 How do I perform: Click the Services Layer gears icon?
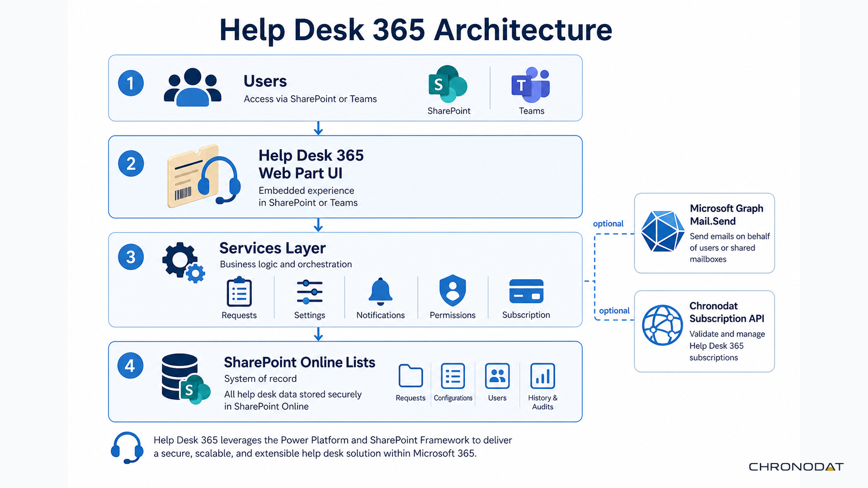(x=184, y=262)
